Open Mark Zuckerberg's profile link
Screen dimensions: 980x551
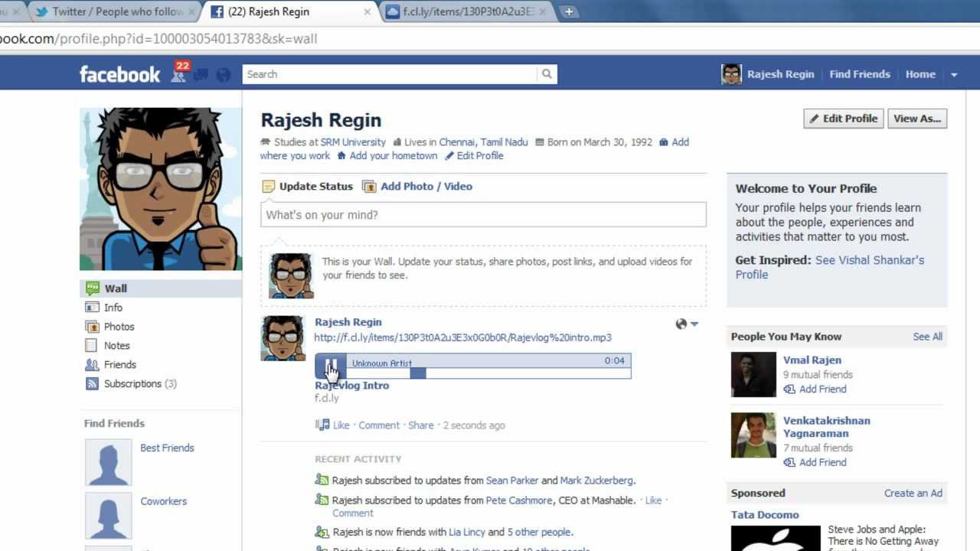pos(596,481)
